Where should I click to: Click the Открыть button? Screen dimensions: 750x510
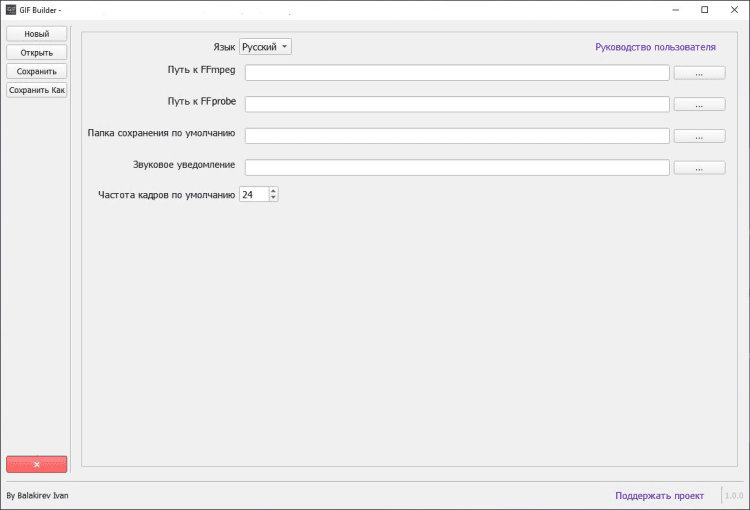pyautogui.click(x=36, y=52)
